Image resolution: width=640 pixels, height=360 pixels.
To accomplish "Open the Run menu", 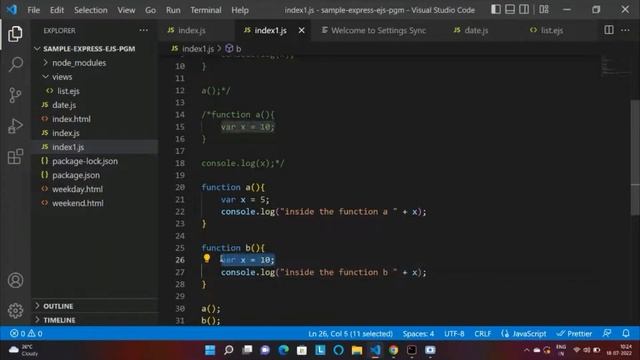I will (x=173, y=10).
